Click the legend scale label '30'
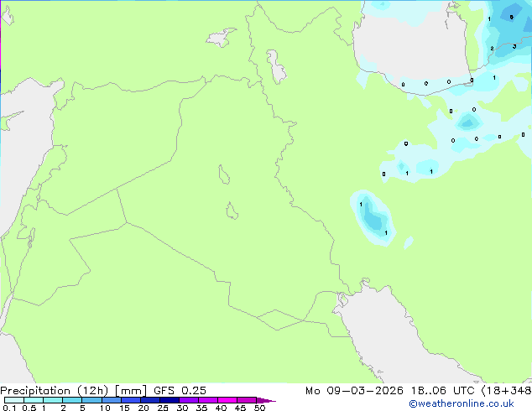Viewport: 532px width, 411px height. (183, 408)
